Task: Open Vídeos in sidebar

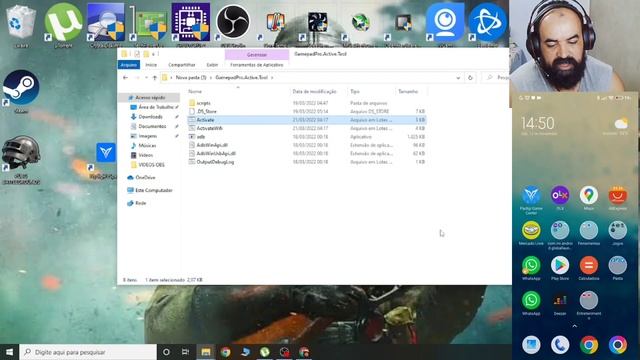Action: point(145,155)
